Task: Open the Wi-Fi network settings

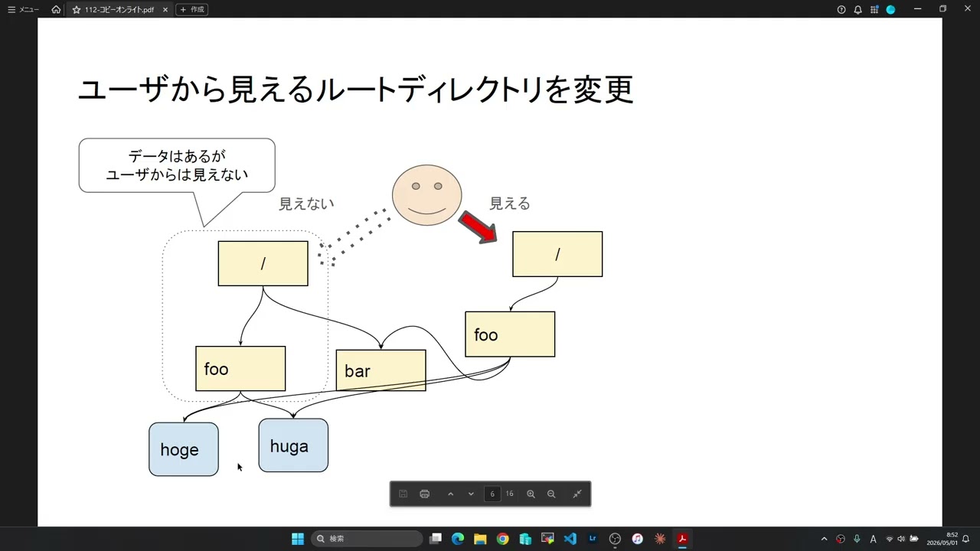Action: 890,539
